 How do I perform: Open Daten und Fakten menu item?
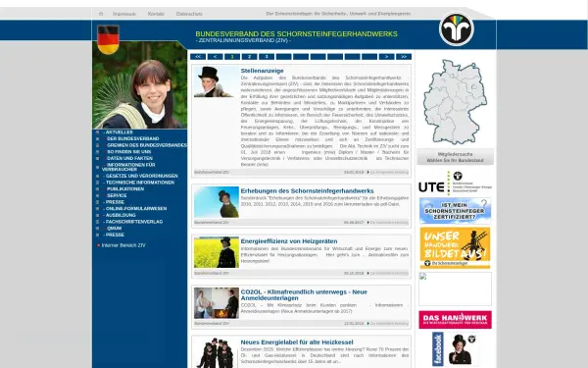pyautogui.click(x=129, y=158)
